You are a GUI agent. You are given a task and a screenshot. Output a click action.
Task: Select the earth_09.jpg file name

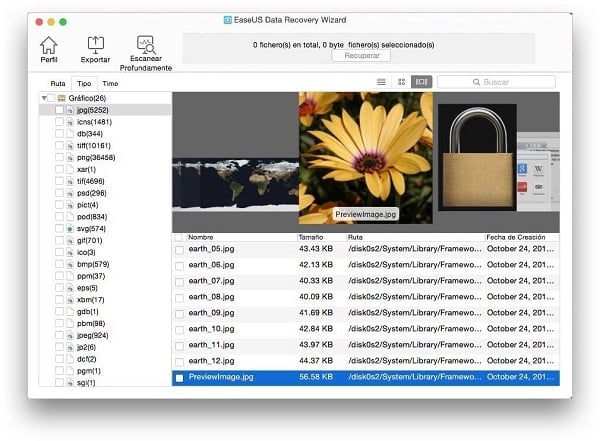(211, 313)
